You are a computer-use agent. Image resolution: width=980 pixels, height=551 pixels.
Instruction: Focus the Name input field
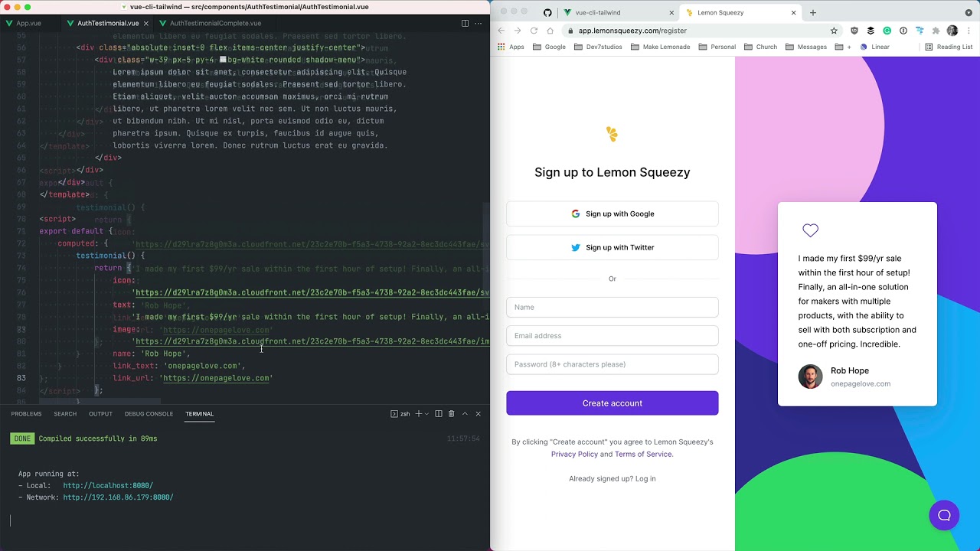612,307
